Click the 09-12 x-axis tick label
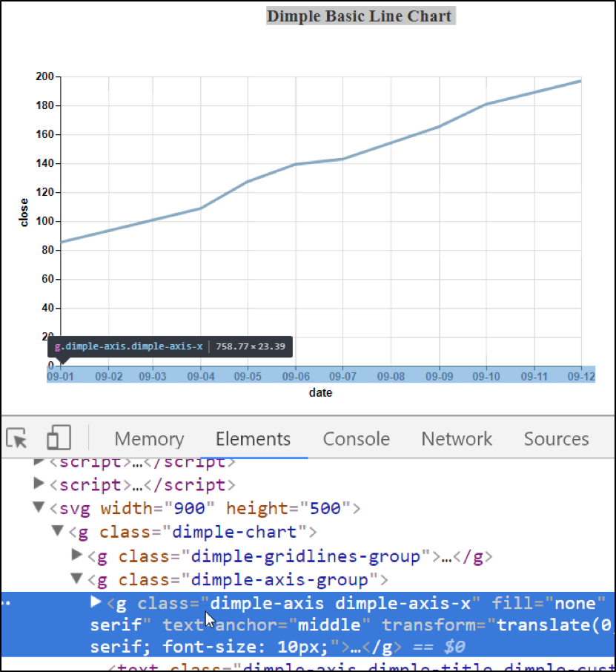Image resolution: width=616 pixels, height=672 pixels. point(581,377)
